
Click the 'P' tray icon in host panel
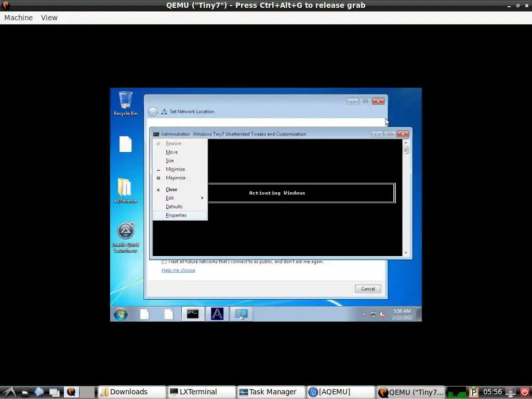tap(474, 392)
